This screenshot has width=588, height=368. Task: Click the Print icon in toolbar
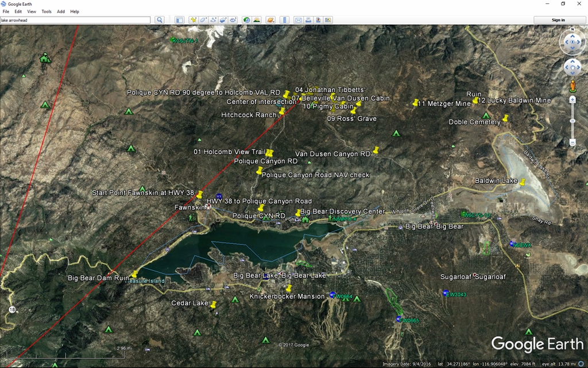tap(308, 20)
